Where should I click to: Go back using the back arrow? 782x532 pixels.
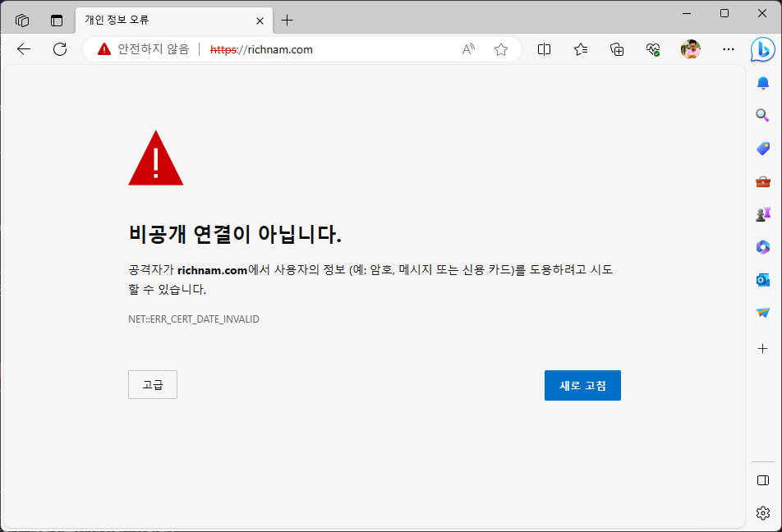24,49
